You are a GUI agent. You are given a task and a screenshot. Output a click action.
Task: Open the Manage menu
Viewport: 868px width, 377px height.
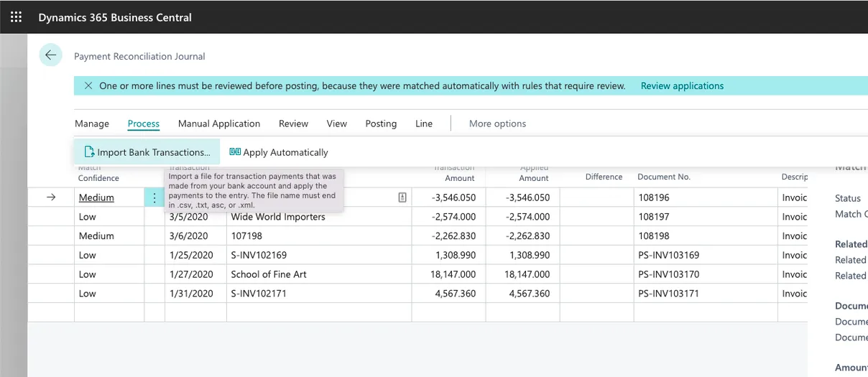pyautogui.click(x=92, y=124)
